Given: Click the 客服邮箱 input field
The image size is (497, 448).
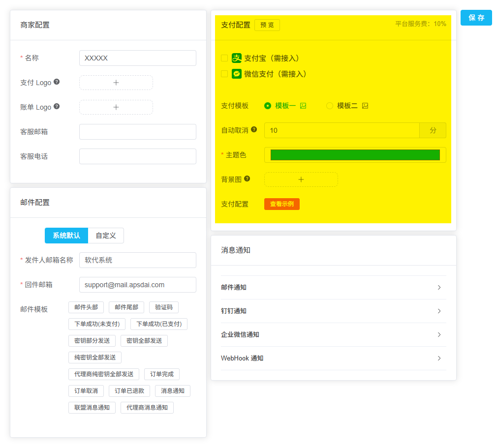Looking at the screenshot, I should 137,132.
